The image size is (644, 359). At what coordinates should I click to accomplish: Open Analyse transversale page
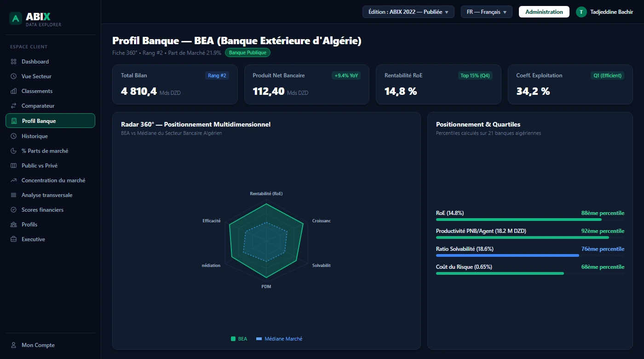coord(51,195)
